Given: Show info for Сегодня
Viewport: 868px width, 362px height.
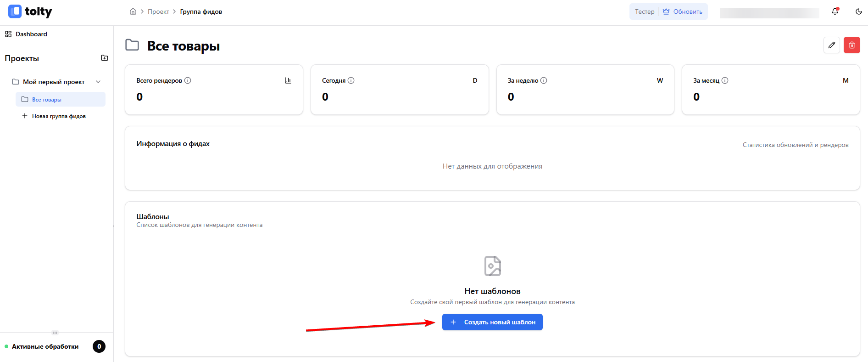Looking at the screenshot, I should point(351,80).
